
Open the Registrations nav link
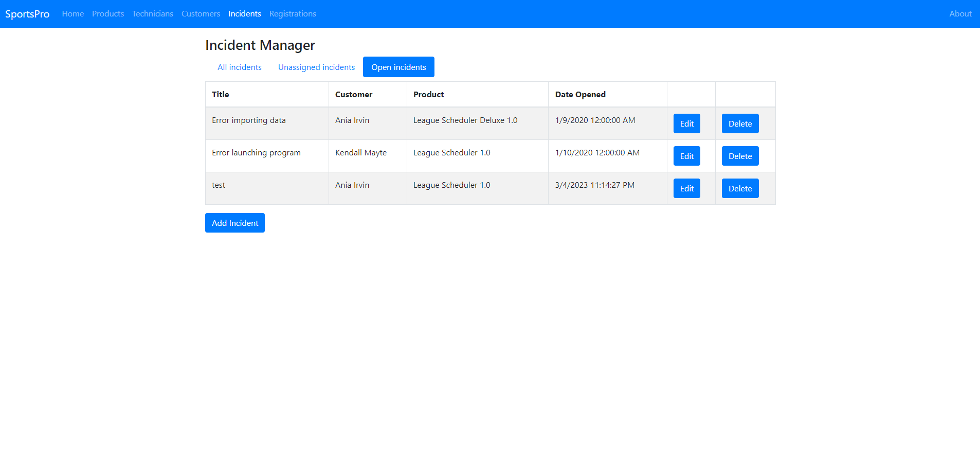coord(293,14)
